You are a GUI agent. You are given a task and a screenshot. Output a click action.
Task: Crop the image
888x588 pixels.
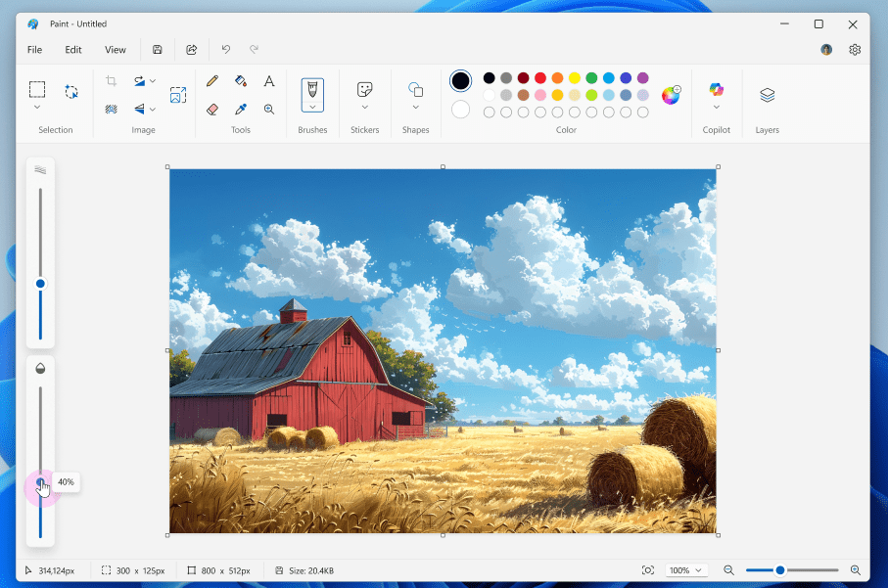point(113,81)
